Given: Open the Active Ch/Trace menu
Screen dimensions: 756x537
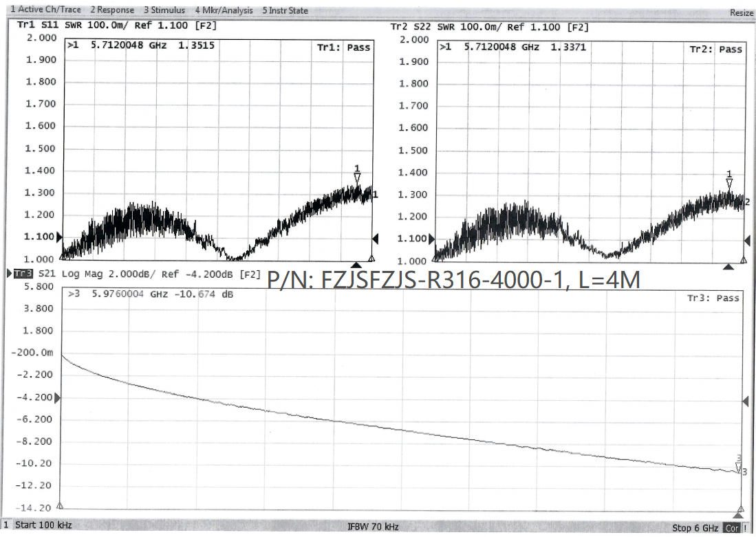Looking at the screenshot, I should (46, 9).
